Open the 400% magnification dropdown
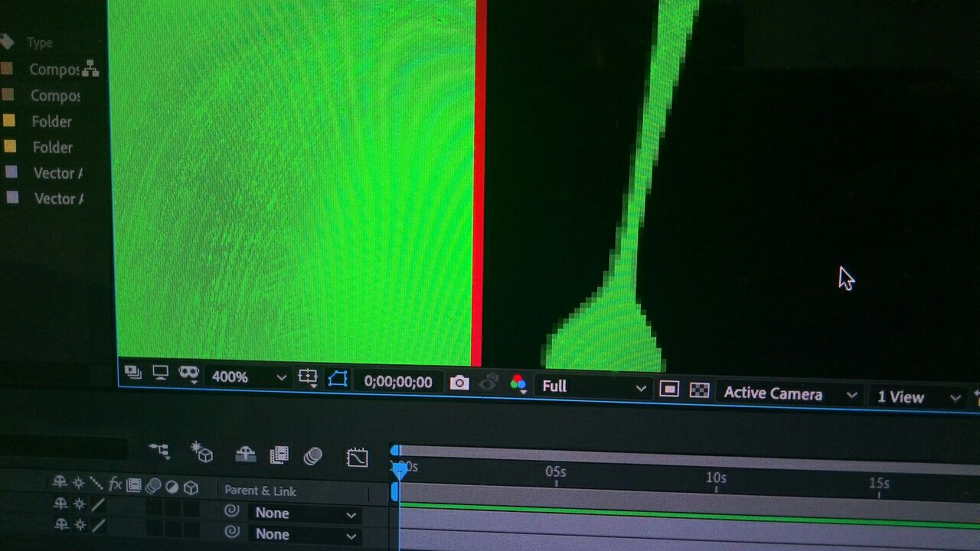The height and width of the screenshot is (551, 980). click(249, 377)
